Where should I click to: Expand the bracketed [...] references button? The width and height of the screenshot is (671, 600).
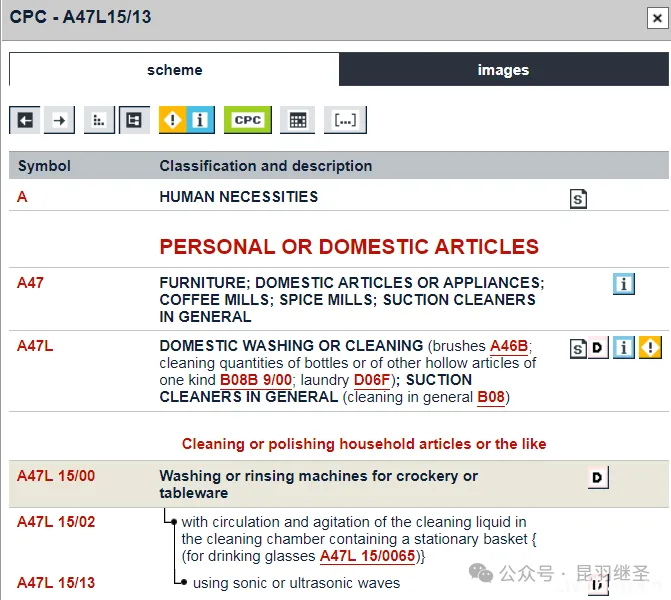pos(345,120)
